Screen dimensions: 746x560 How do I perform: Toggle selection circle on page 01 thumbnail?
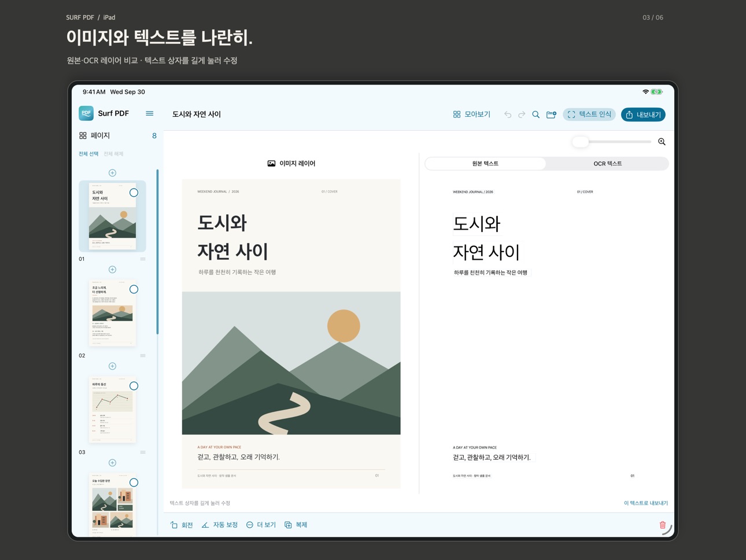[134, 193]
